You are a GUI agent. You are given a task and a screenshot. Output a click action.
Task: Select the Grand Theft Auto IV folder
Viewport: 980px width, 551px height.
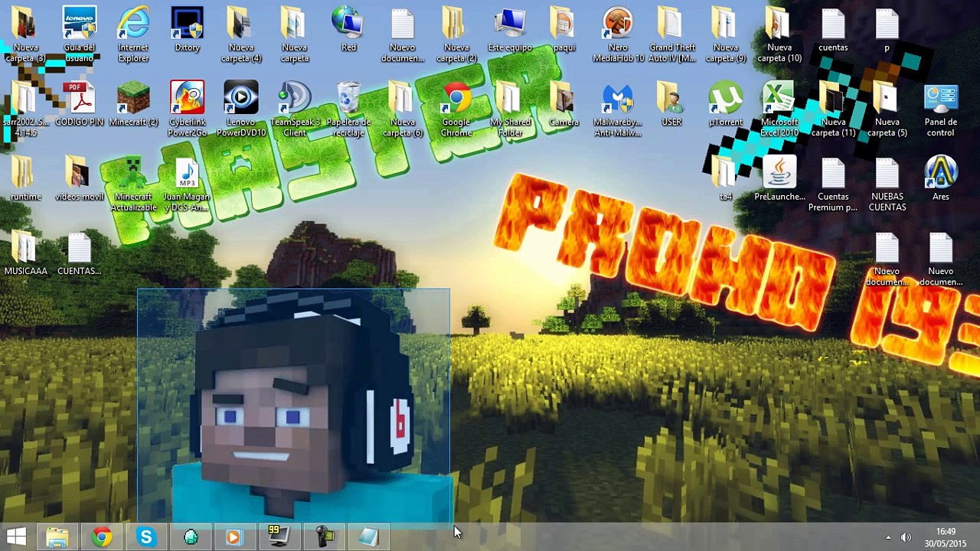672,34
